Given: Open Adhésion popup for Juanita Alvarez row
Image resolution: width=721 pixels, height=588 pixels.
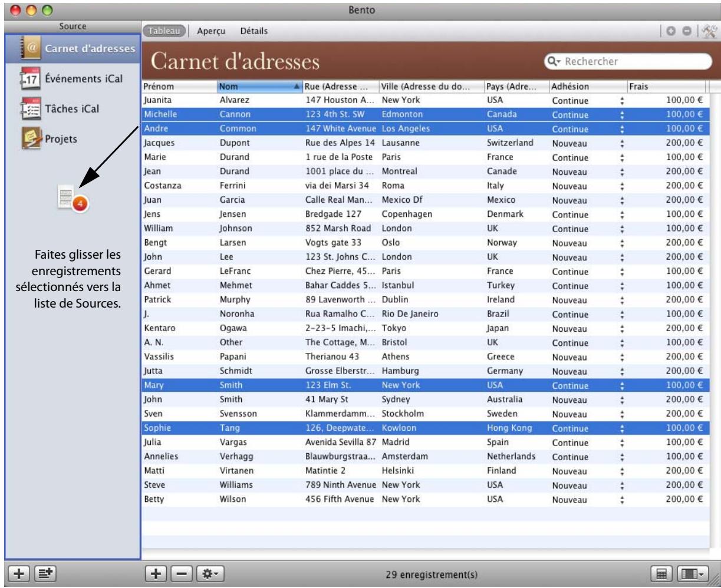Looking at the screenshot, I should pyautogui.click(x=621, y=101).
